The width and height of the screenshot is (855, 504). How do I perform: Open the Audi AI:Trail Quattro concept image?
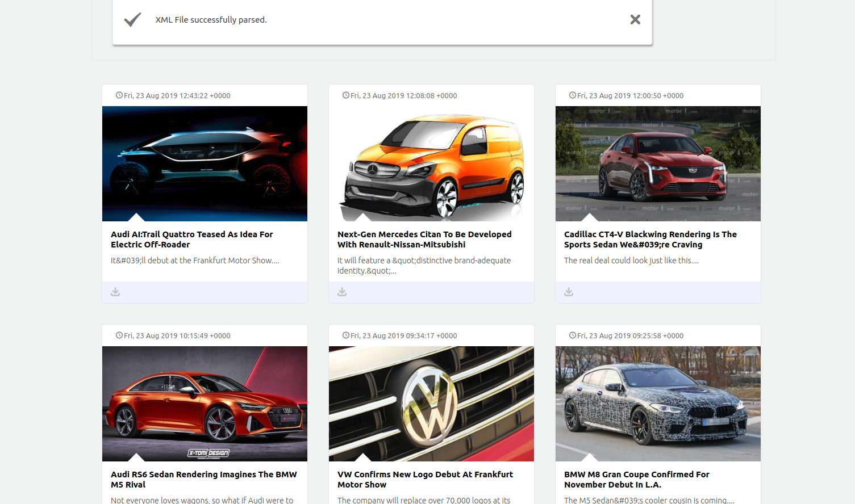(x=205, y=163)
